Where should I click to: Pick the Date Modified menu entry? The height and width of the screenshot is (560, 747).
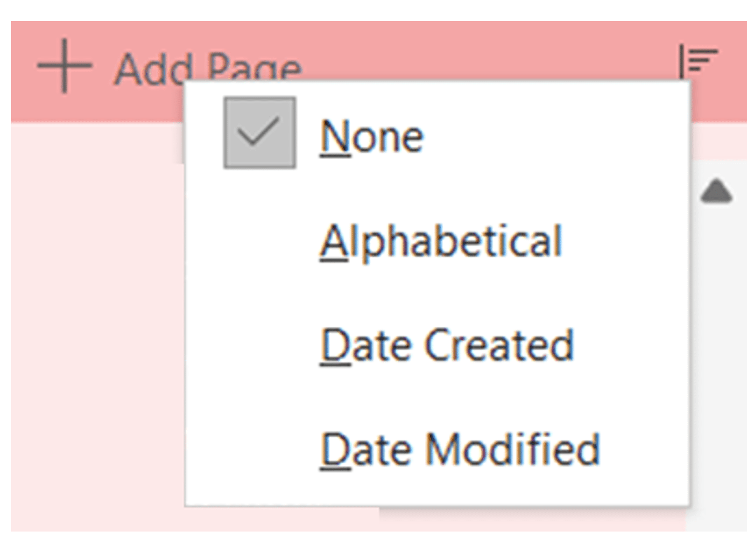(x=460, y=449)
